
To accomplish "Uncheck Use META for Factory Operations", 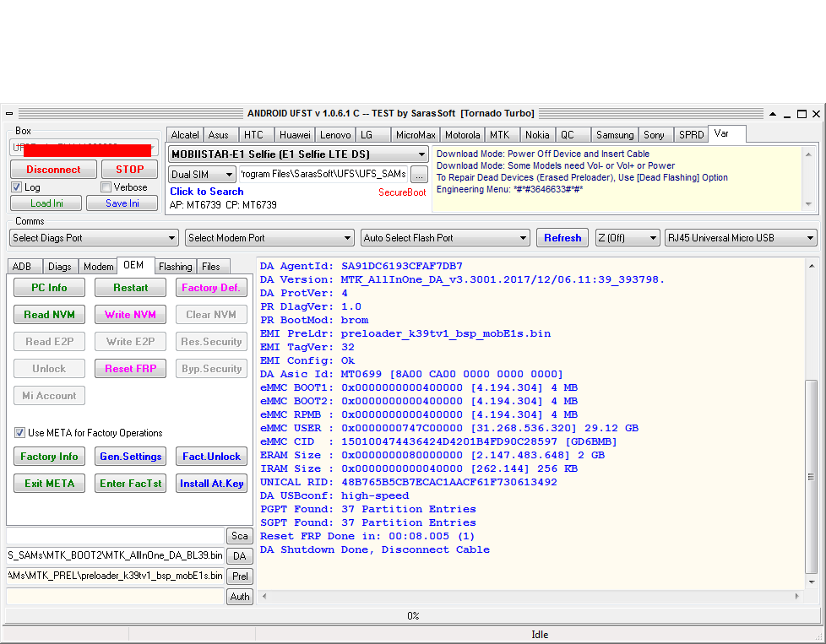I will coord(19,433).
